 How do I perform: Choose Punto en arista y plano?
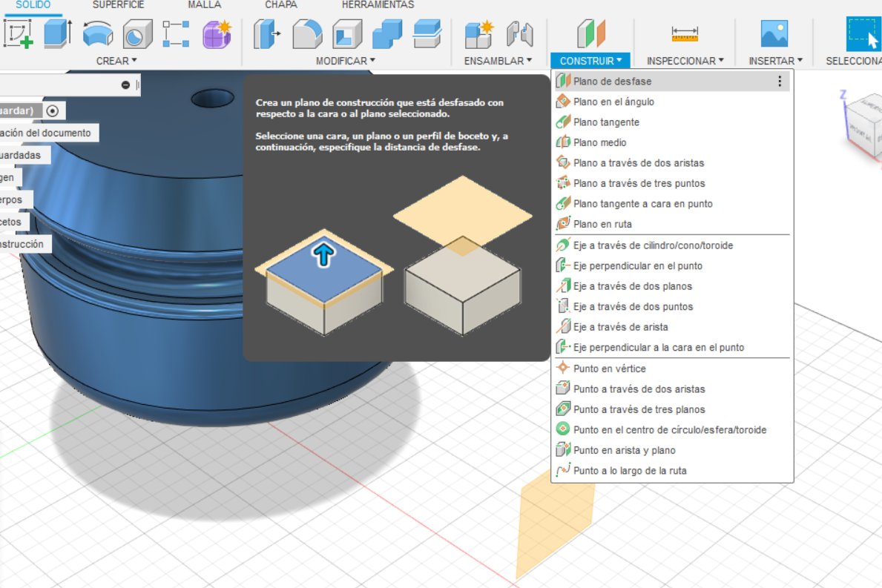coord(672,450)
